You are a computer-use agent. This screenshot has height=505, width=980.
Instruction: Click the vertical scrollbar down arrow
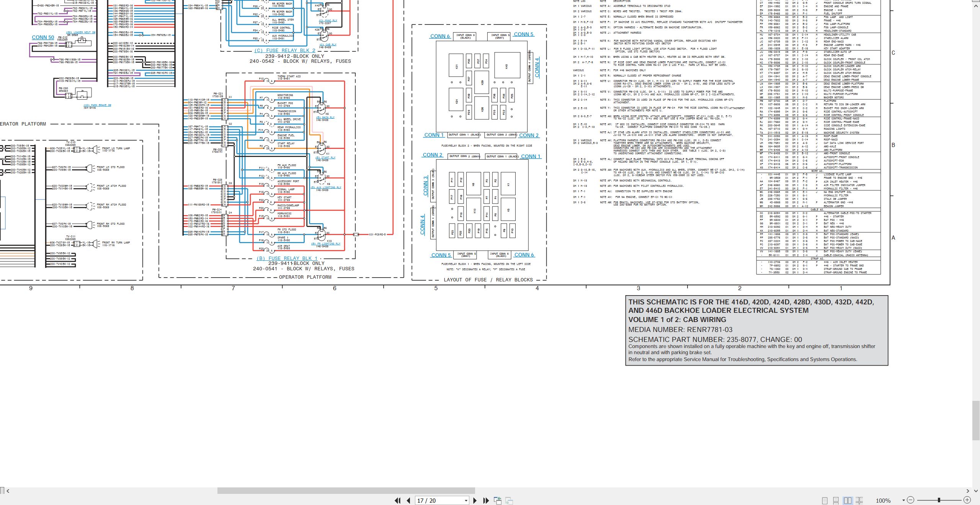click(976, 491)
